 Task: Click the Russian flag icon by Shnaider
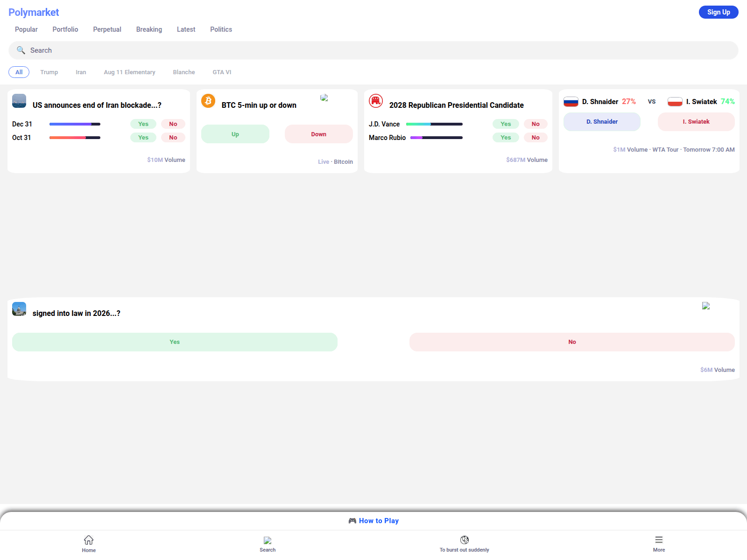571,102
